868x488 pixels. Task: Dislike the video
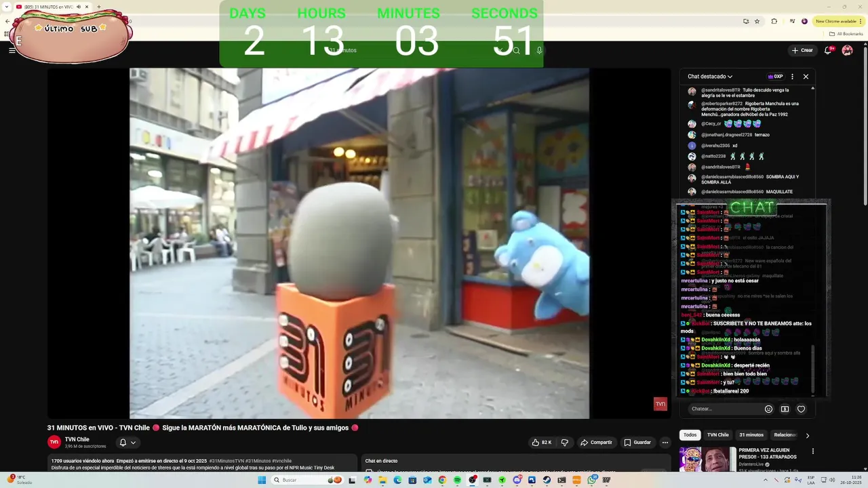(x=564, y=443)
